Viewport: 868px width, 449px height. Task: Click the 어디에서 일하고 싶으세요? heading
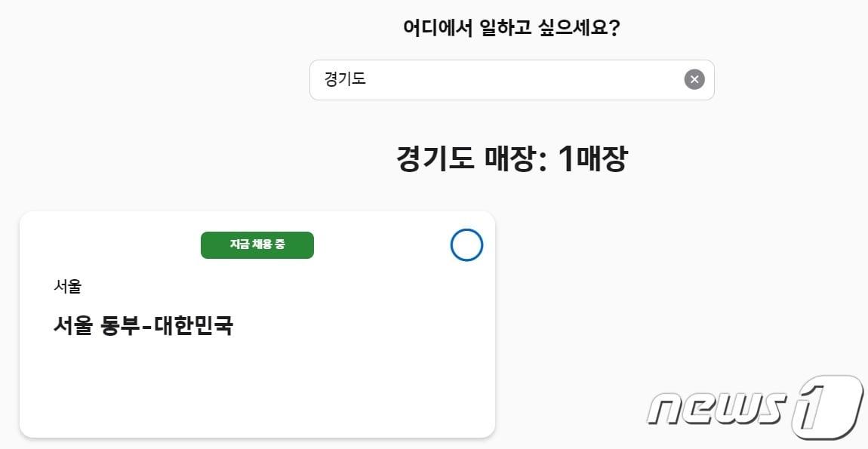512,29
